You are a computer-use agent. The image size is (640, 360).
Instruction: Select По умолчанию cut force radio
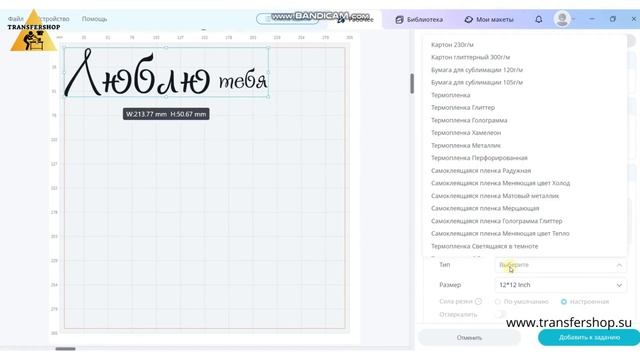tap(498, 302)
